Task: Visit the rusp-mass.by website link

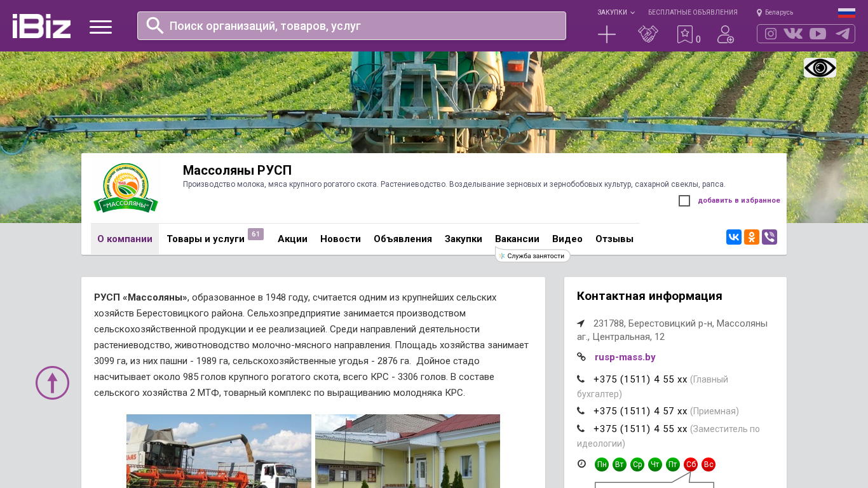Action: click(625, 357)
